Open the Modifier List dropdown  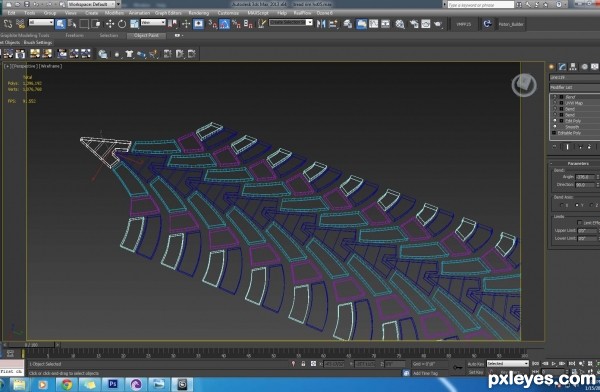tap(574, 87)
